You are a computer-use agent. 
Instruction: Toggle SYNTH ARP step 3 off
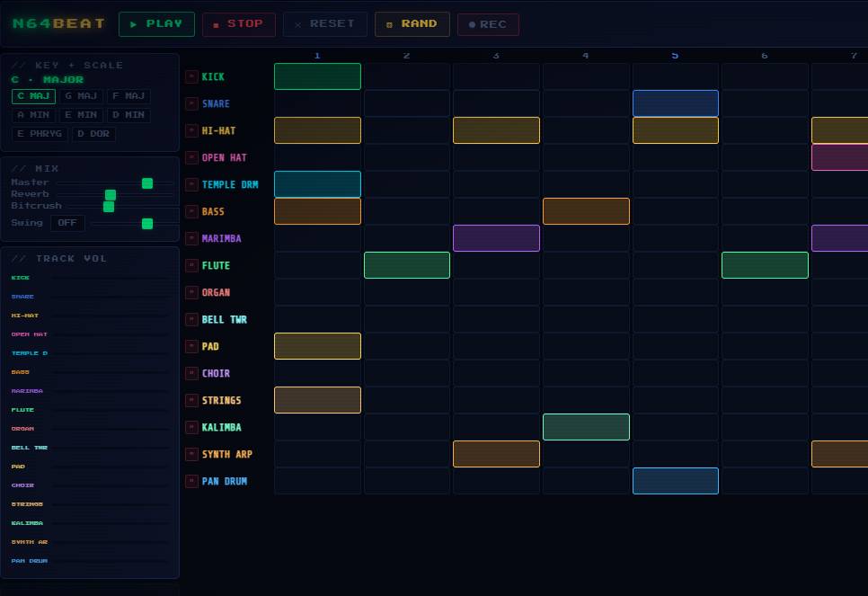(x=497, y=454)
